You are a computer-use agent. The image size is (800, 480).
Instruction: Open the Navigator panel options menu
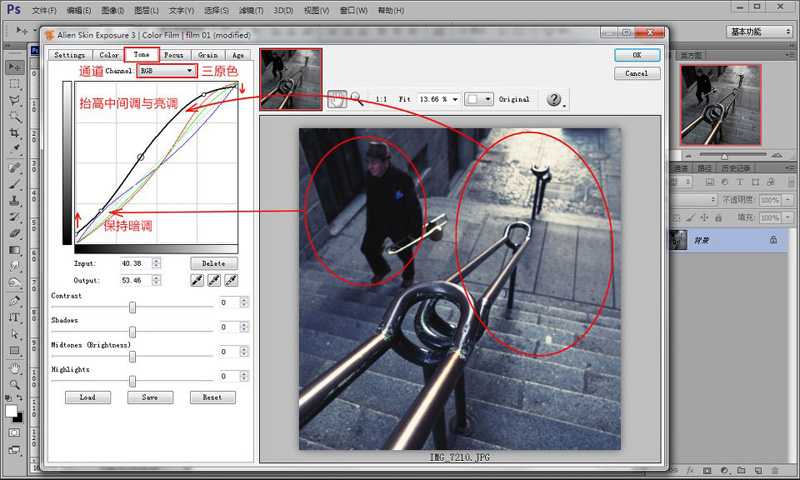790,55
